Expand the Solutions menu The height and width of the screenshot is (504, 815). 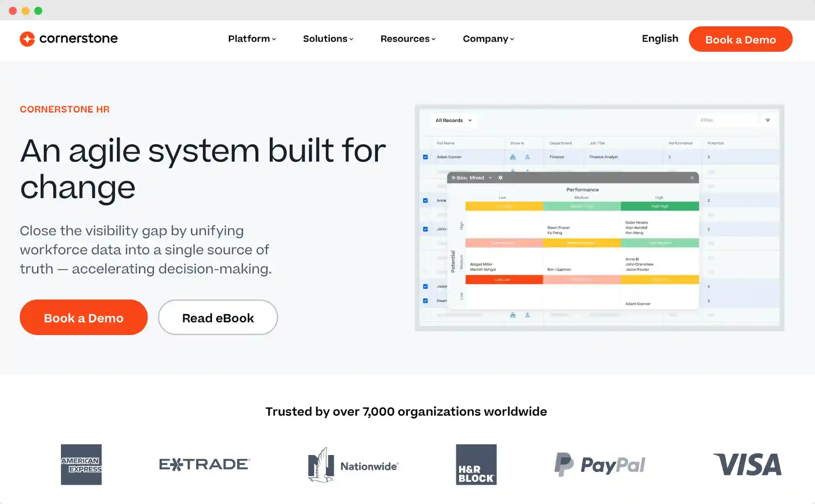[x=328, y=39]
